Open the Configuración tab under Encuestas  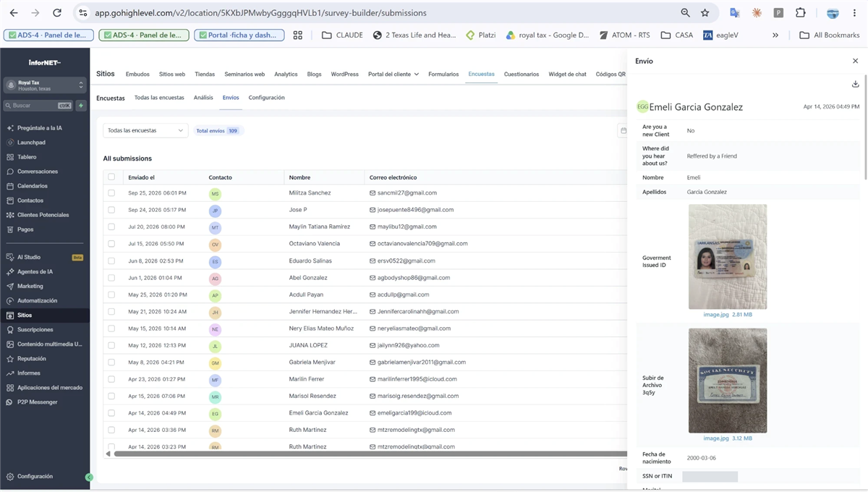tap(266, 98)
